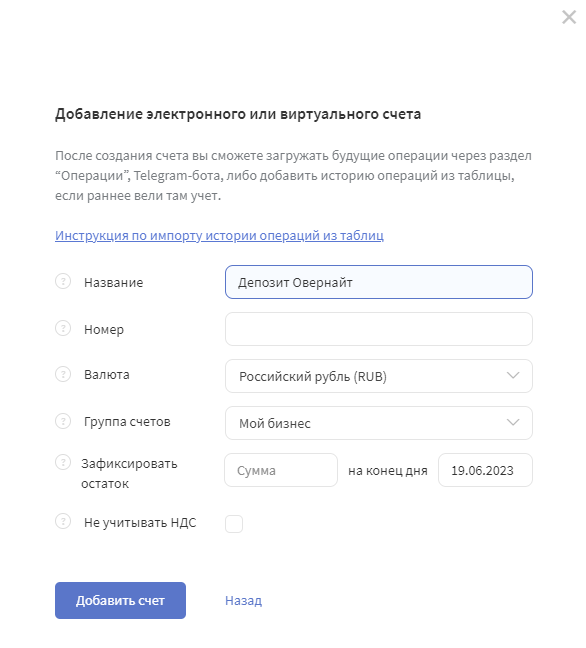Close the add account dialog
Image resolution: width=586 pixels, height=648 pixels.
pos(569,17)
